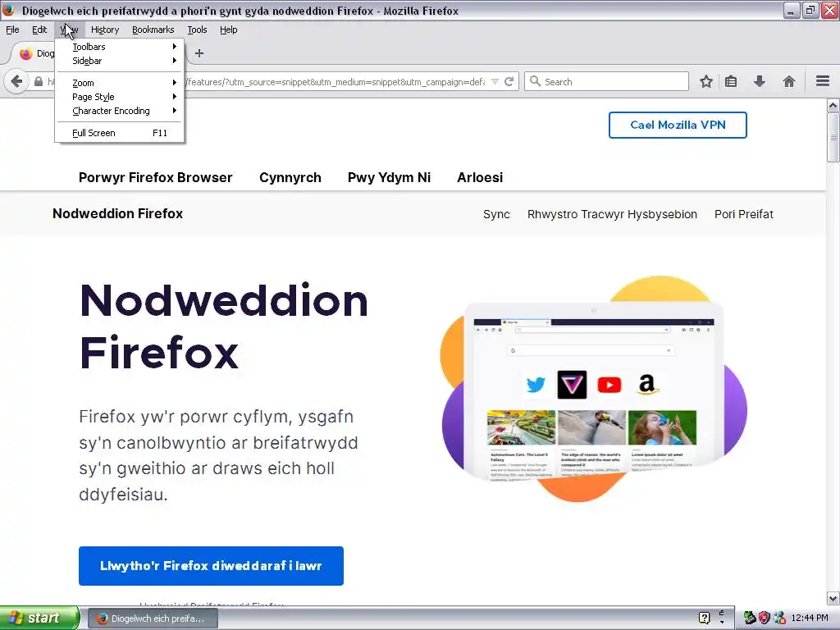Select the browser tab starting with Diog
Viewport: 840px width, 630px height.
[36, 53]
